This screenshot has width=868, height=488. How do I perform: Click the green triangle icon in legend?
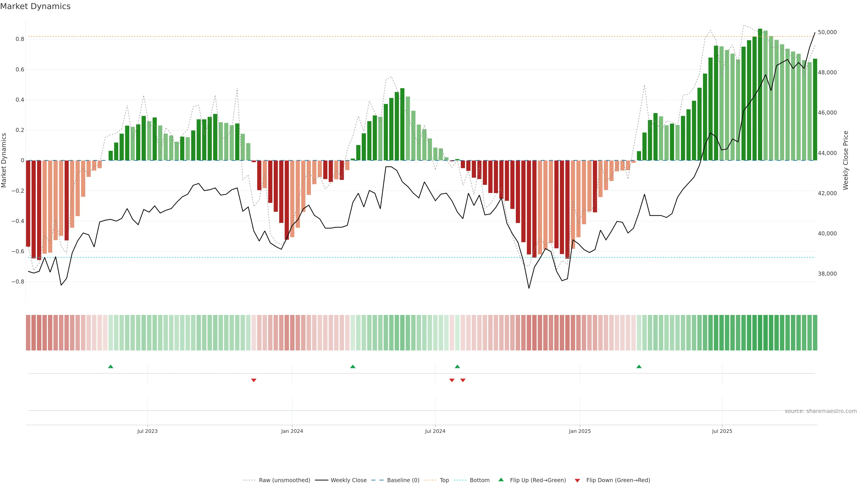[x=501, y=480]
